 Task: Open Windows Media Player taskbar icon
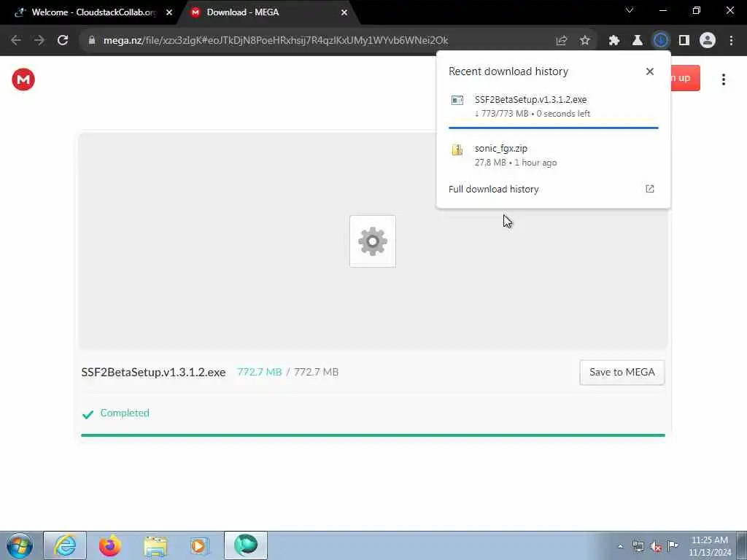[x=200, y=545]
